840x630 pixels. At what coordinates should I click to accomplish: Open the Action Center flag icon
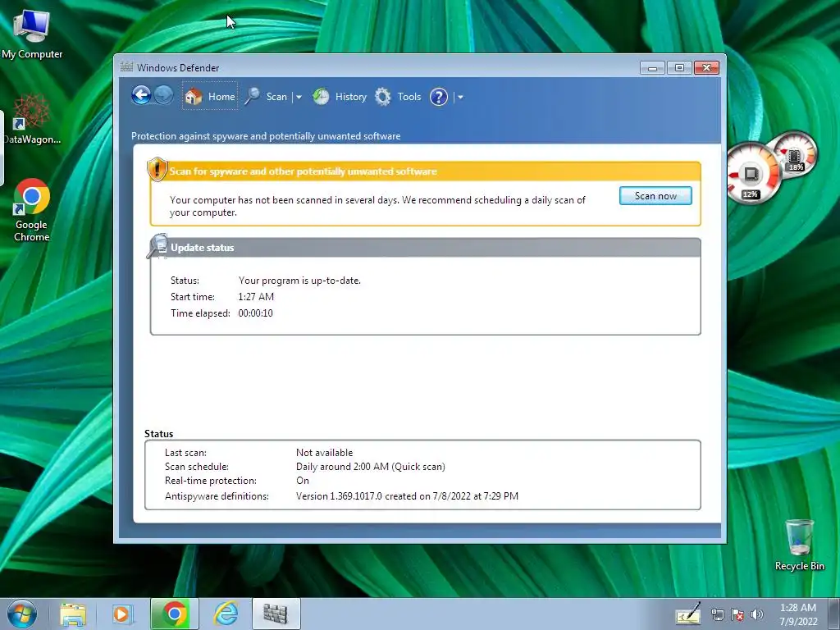coord(737,614)
